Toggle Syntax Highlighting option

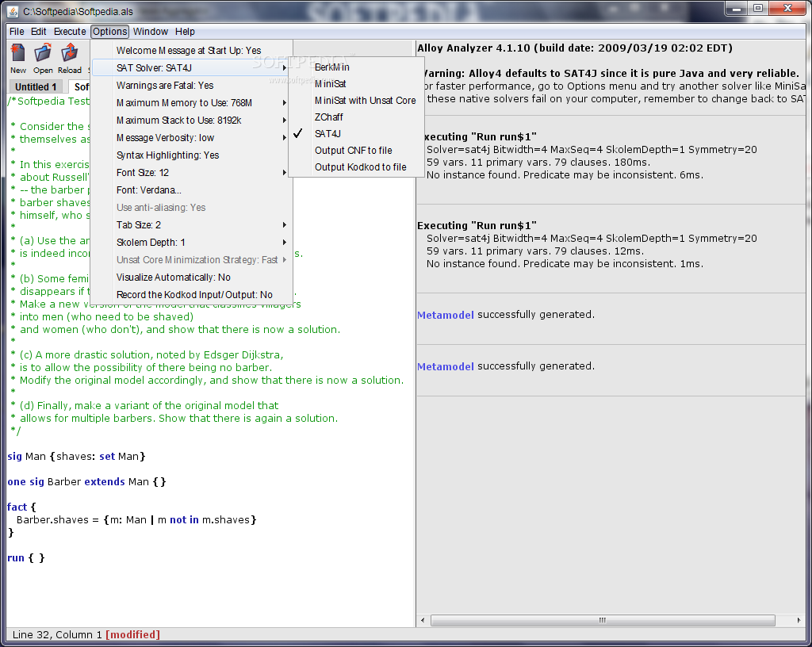(192, 155)
